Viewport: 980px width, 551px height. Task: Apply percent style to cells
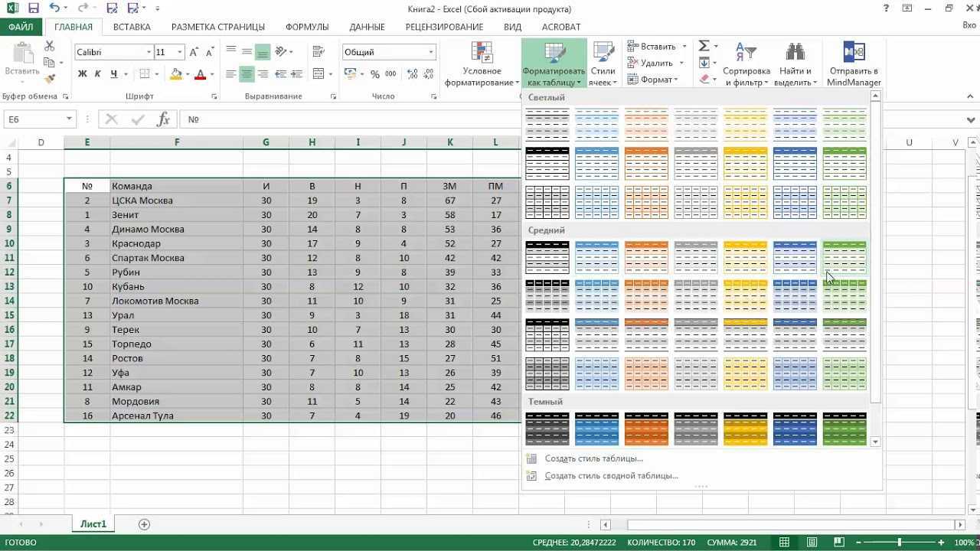tap(375, 74)
